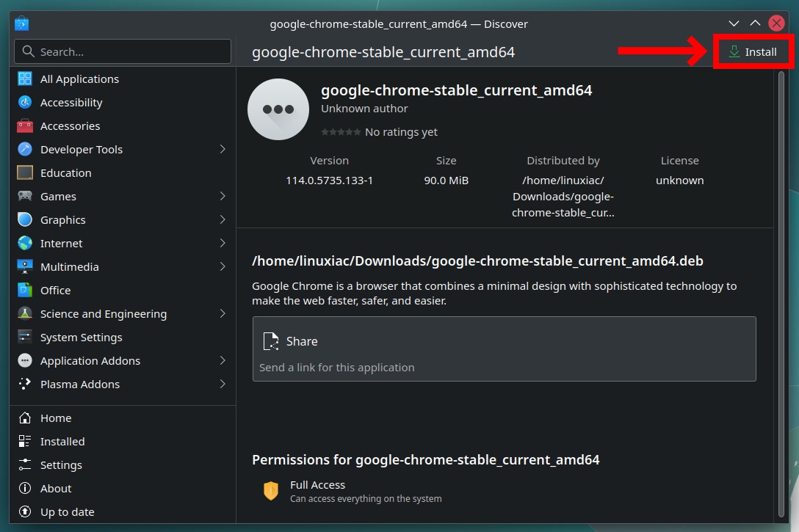This screenshot has height=532, width=799.
Task: Open the Office category
Action: point(123,290)
